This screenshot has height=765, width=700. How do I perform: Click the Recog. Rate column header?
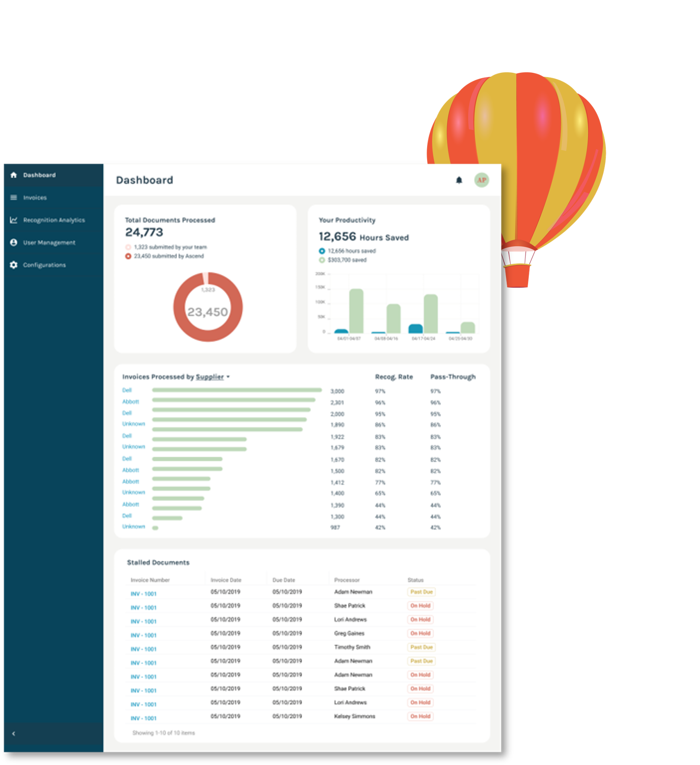point(394,377)
